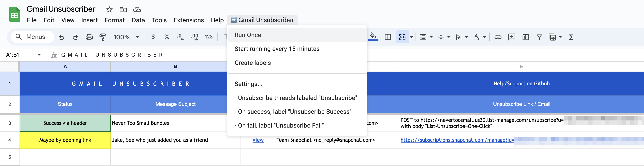Format as percent
The width and height of the screenshot is (644, 166).
point(167,37)
